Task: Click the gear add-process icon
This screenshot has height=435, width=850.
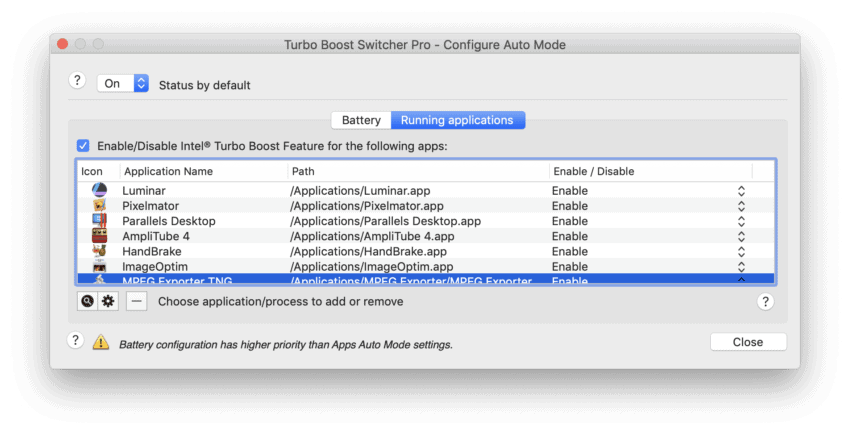Action: 108,301
